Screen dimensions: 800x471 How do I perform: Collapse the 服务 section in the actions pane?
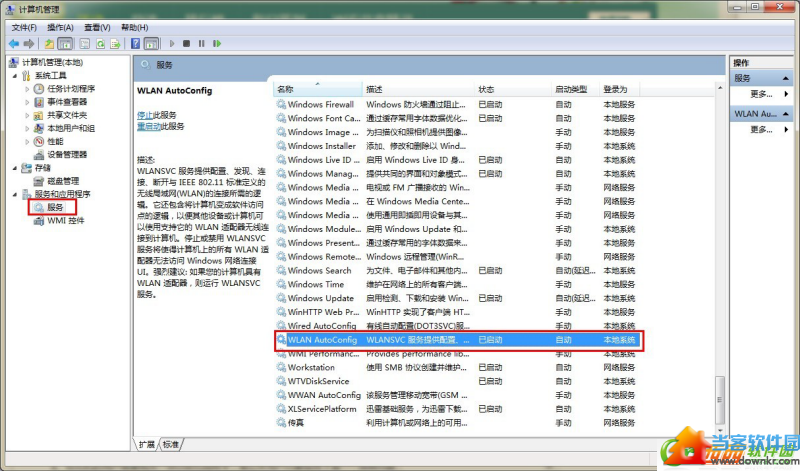[786, 78]
